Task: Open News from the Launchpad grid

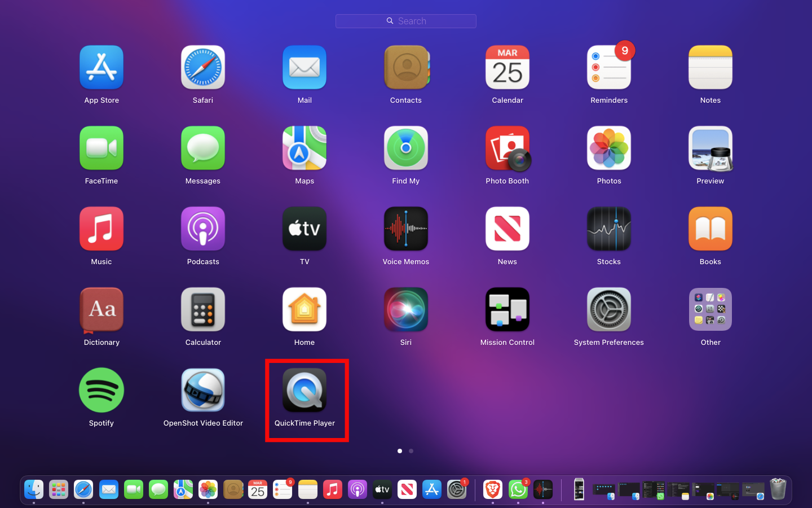Action: (507, 229)
